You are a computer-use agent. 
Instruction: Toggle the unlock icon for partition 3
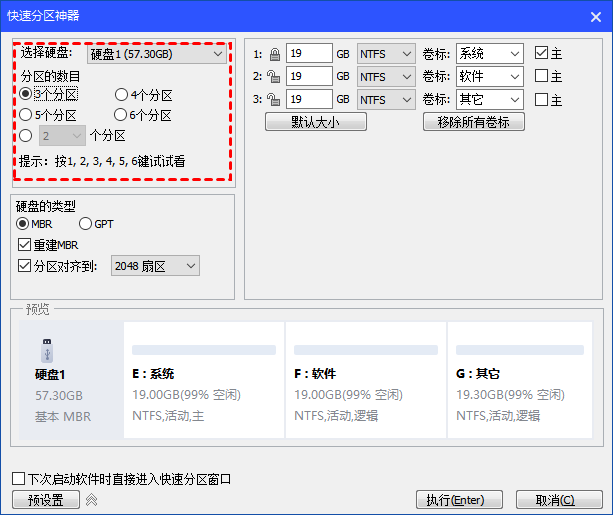(x=274, y=99)
